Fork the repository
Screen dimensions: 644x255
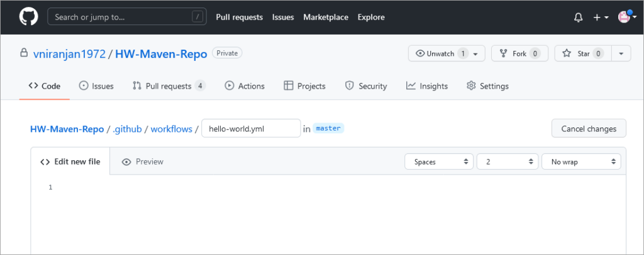click(519, 53)
